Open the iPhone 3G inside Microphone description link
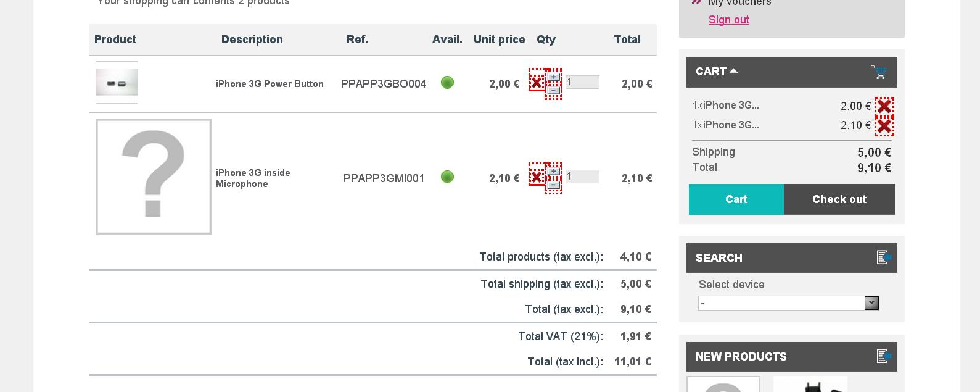Image resolution: width=980 pixels, height=392 pixels. click(x=253, y=178)
